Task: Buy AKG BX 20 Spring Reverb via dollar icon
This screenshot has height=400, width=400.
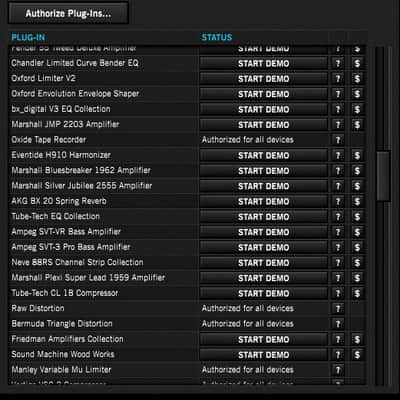Action: (x=357, y=201)
